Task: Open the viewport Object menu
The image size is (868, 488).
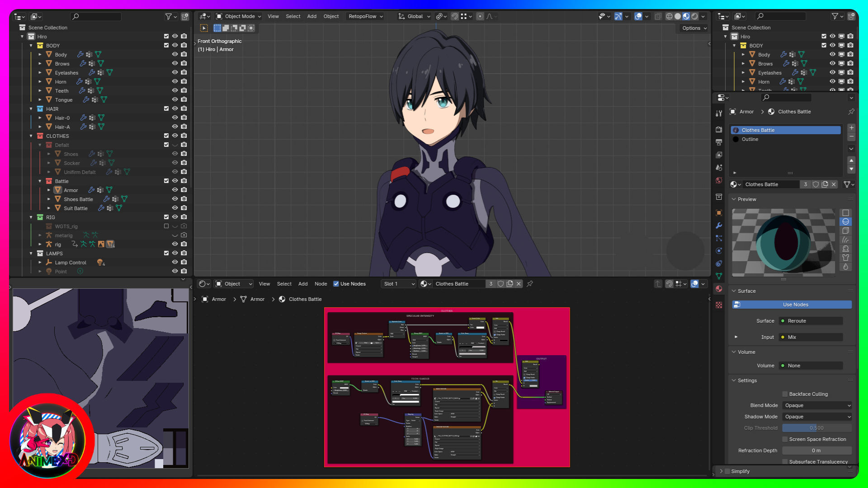Action: pyautogui.click(x=331, y=16)
